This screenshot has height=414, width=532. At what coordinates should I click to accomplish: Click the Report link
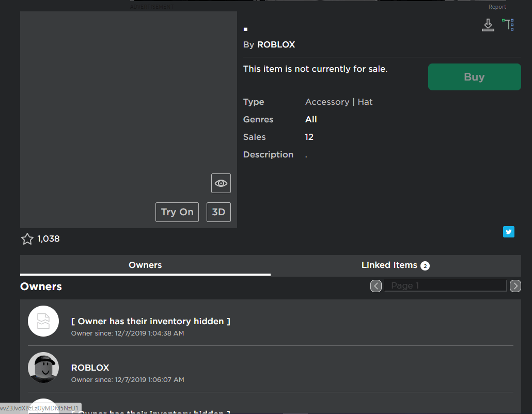[497, 7]
